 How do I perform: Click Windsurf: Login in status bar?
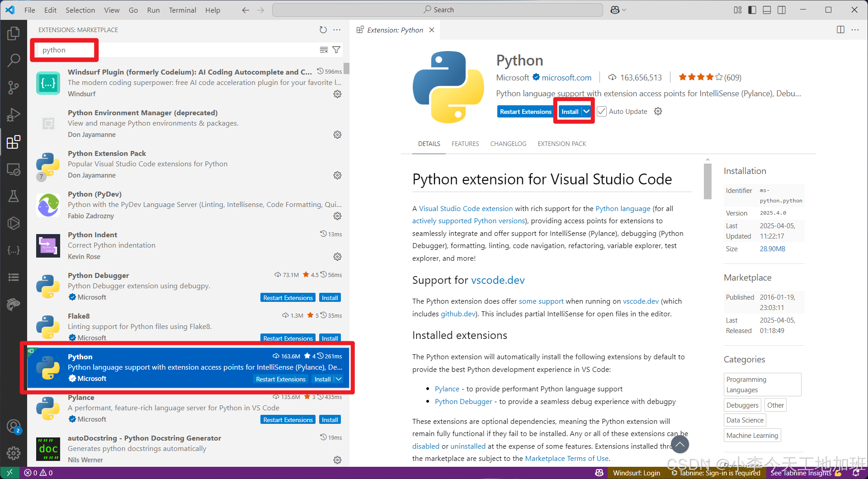636,473
